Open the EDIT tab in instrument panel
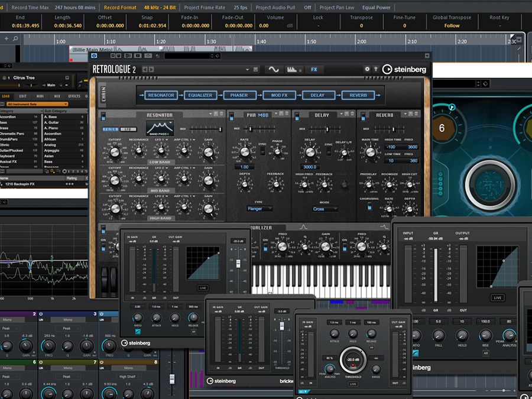 pyautogui.click(x=22, y=96)
